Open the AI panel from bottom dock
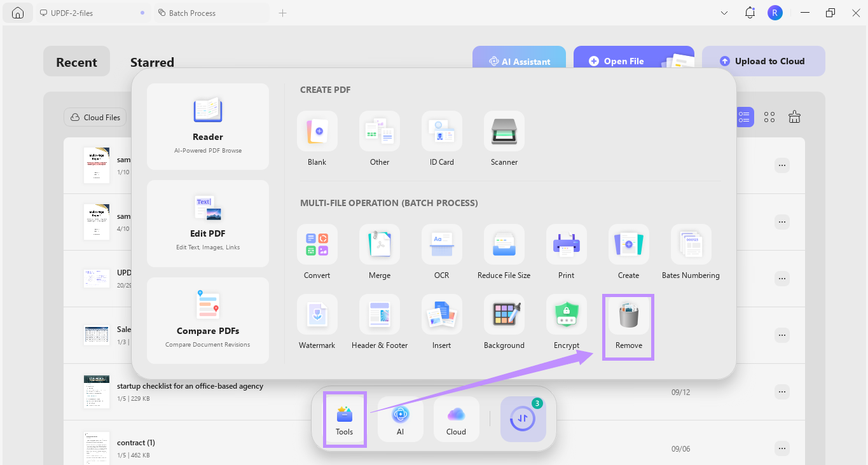This screenshot has width=868, height=465. click(400, 419)
